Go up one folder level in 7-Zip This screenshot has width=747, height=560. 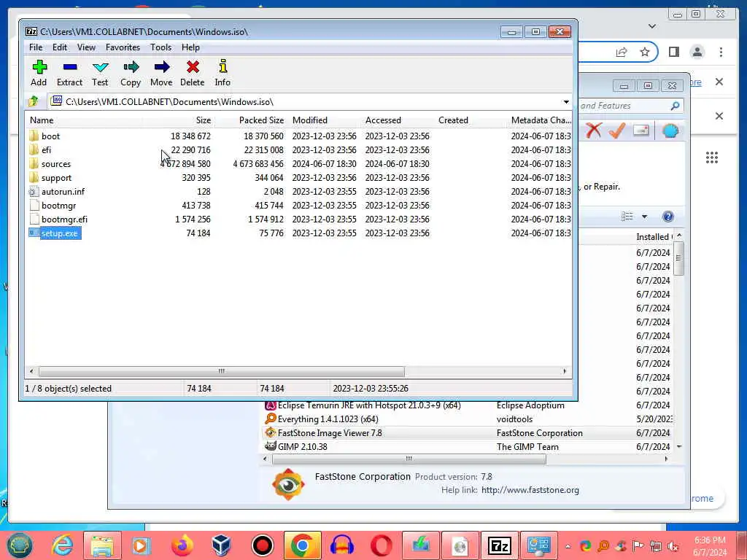point(34,101)
